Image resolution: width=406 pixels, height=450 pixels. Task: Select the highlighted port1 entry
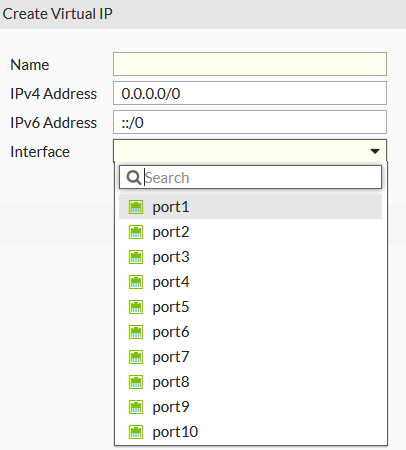250,207
